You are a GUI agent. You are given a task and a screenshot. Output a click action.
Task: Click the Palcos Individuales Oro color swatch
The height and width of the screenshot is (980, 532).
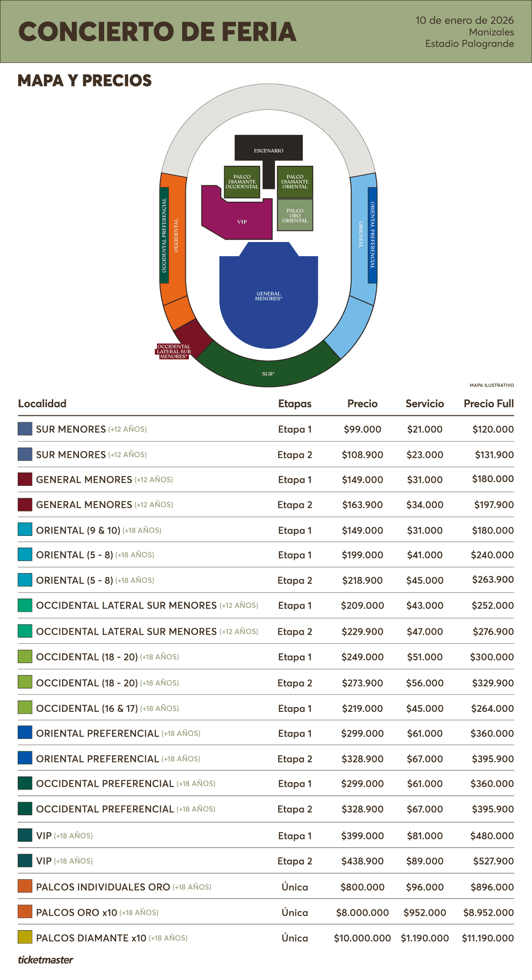pyautogui.click(x=25, y=886)
